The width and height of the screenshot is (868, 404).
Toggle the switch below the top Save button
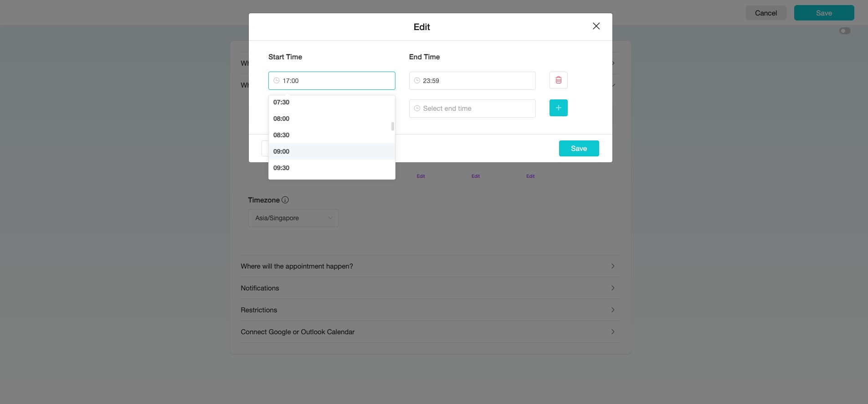tap(845, 31)
